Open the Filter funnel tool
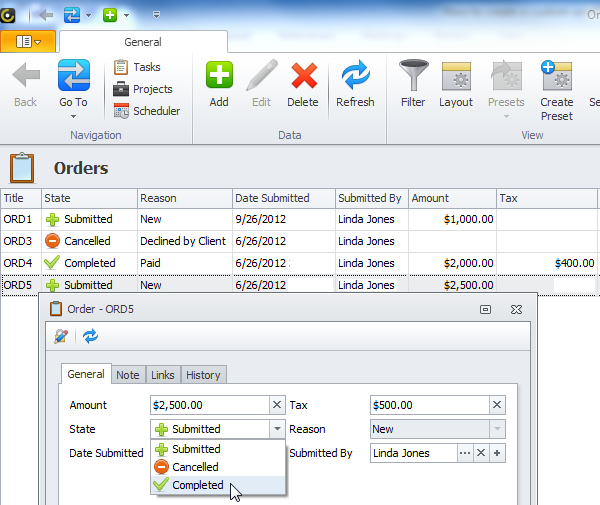 pyautogui.click(x=413, y=84)
